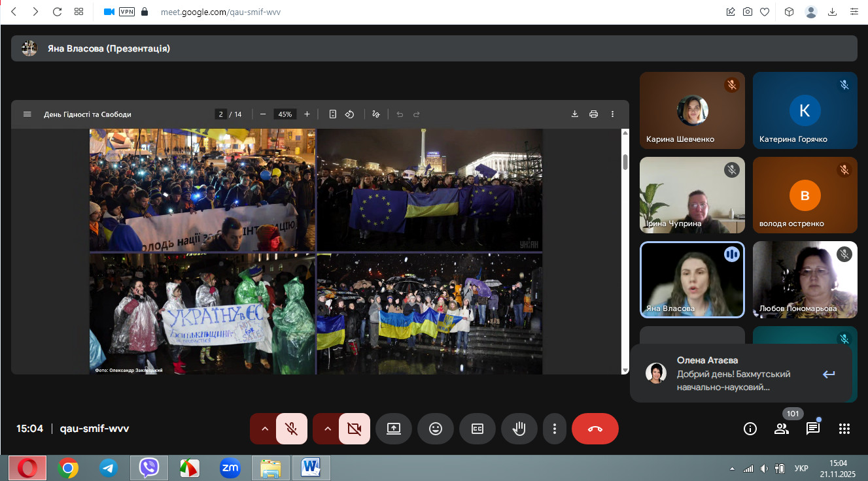Open more options three-dot menu in call bar
The width and height of the screenshot is (868, 481).
pos(555,429)
